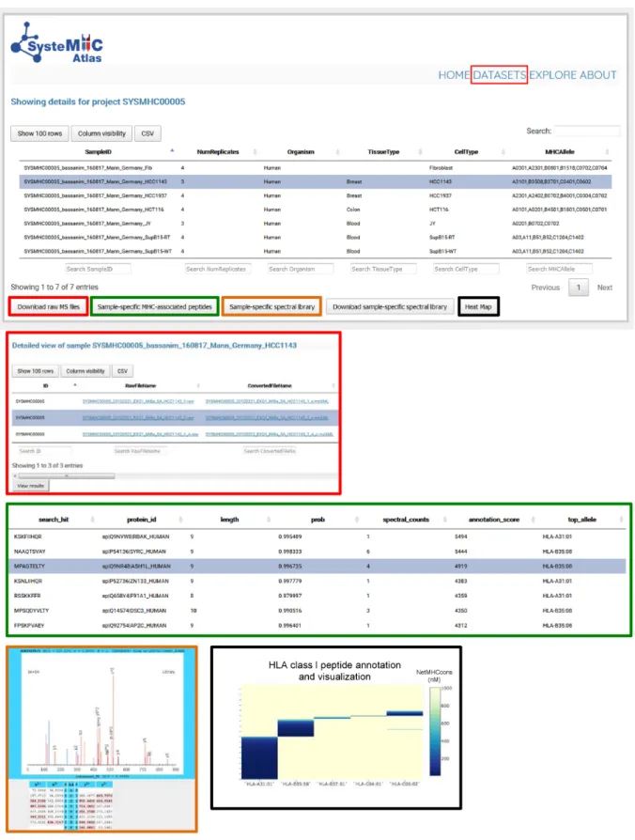This screenshot has height=840, width=635.
Task: Open first converted mzXML file link
Action: (x=267, y=401)
